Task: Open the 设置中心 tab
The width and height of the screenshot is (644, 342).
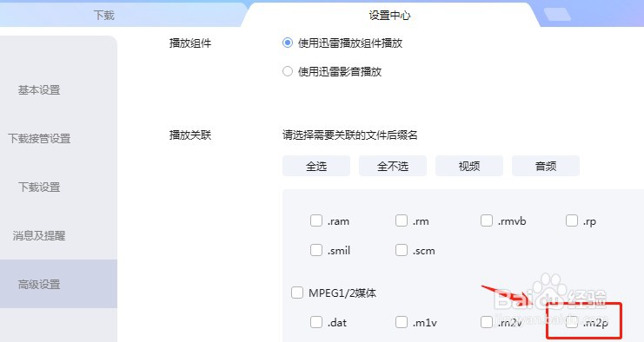Action: pyautogui.click(x=389, y=15)
